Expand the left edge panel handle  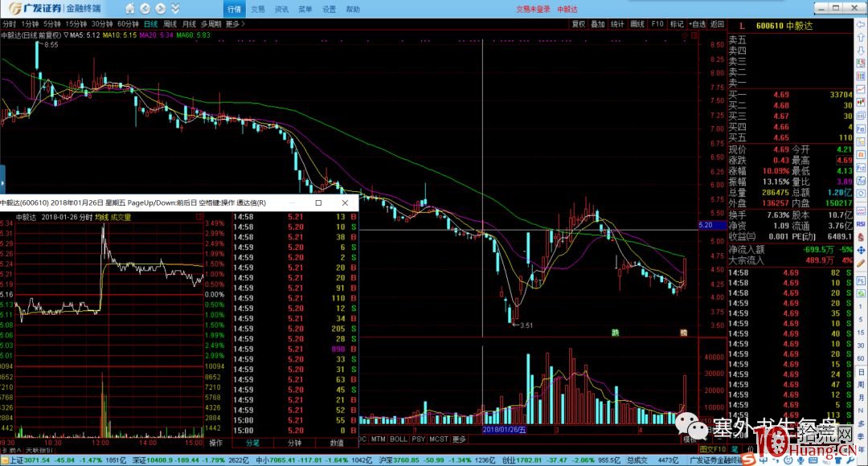(2, 181)
